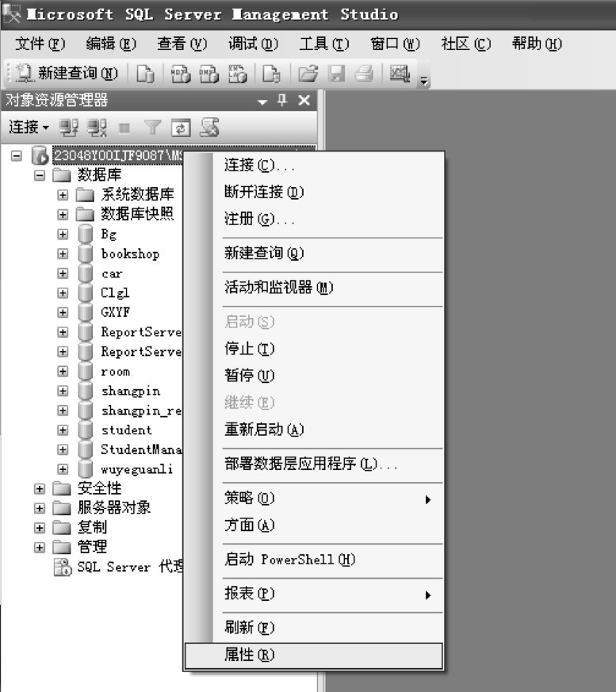Choose 暂停(U) in context menu
Viewport: 616px width, 692px height.
point(314,376)
